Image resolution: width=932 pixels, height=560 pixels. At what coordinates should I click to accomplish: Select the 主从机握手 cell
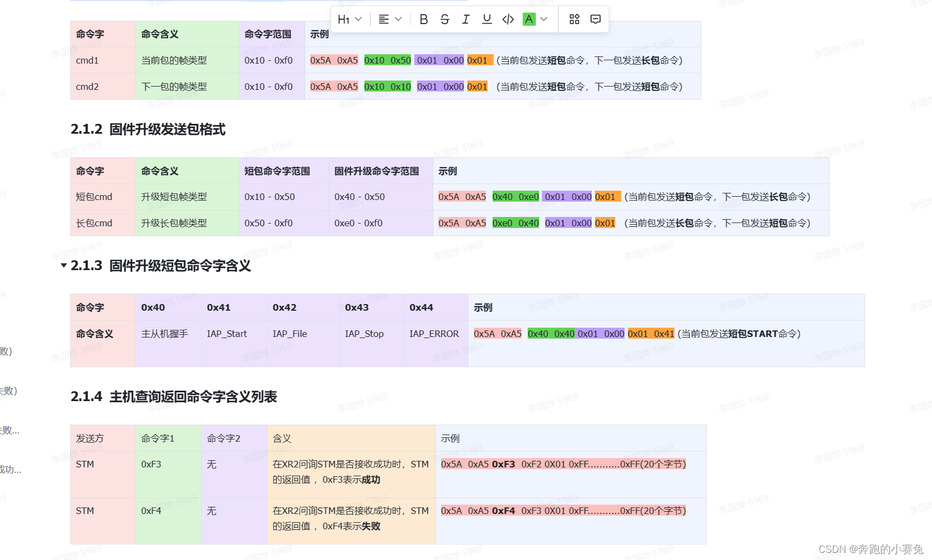168,344
